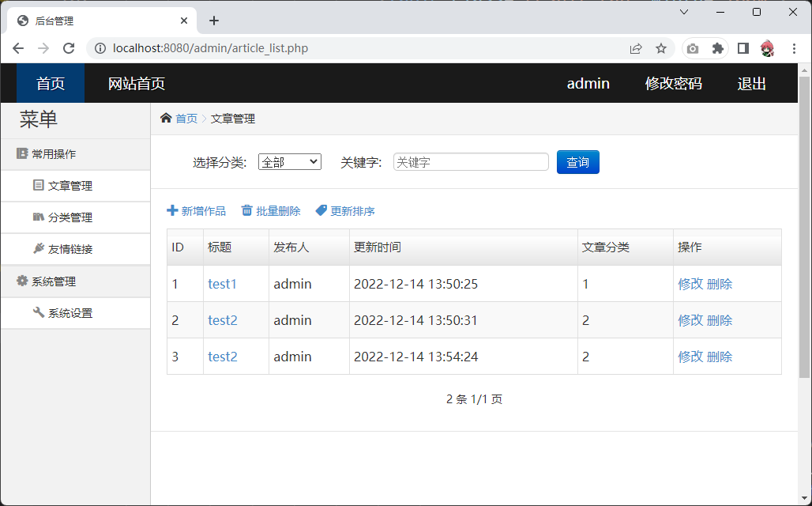Reload the page with the browser refresh icon
812x506 pixels.
tap(69, 48)
